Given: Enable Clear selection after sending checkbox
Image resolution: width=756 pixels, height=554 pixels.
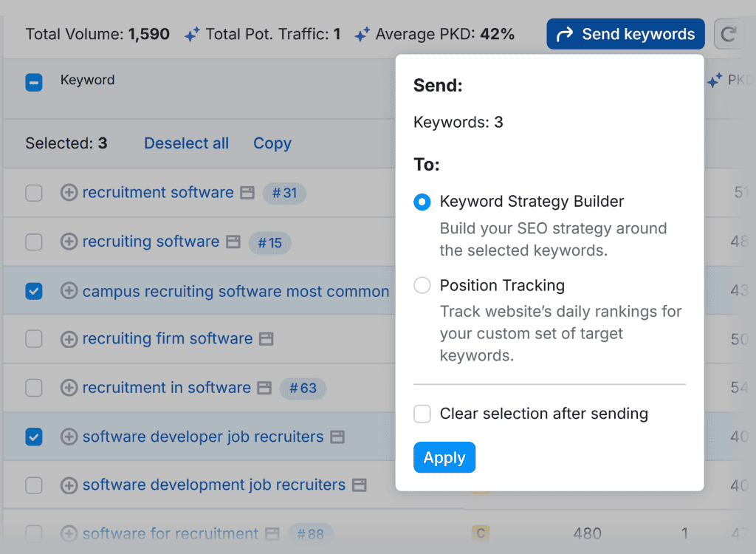Looking at the screenshot, I should (422, 414).
